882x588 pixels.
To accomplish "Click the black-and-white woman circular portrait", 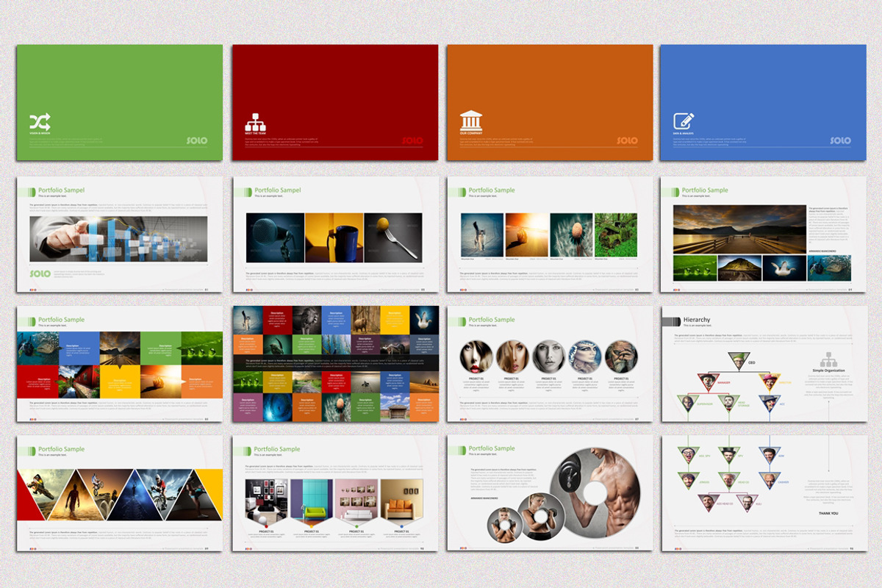I will point(548,356).
